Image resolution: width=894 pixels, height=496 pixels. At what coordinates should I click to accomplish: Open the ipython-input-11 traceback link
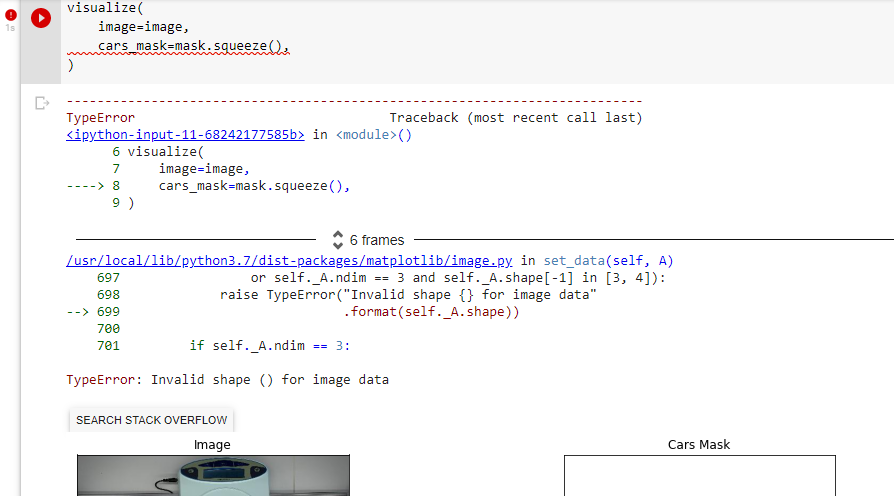click(185, 134)
